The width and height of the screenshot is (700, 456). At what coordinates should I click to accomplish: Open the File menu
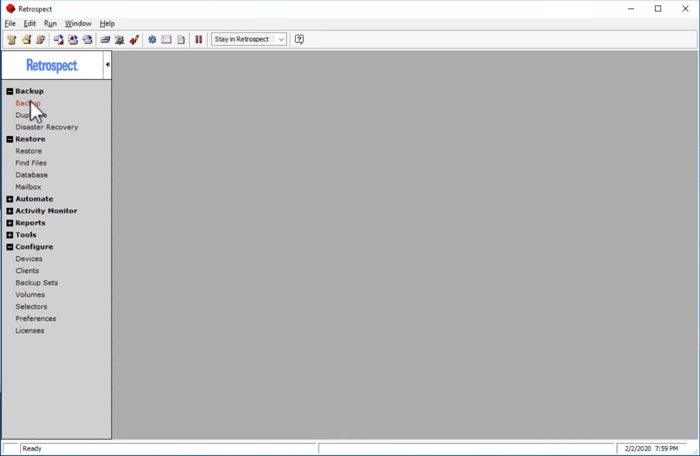[x=10, y=24]
